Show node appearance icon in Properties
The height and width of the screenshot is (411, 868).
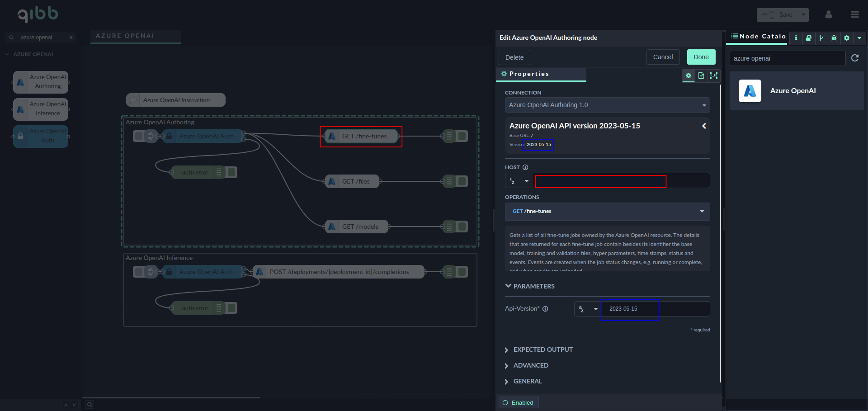coord(714,76)
